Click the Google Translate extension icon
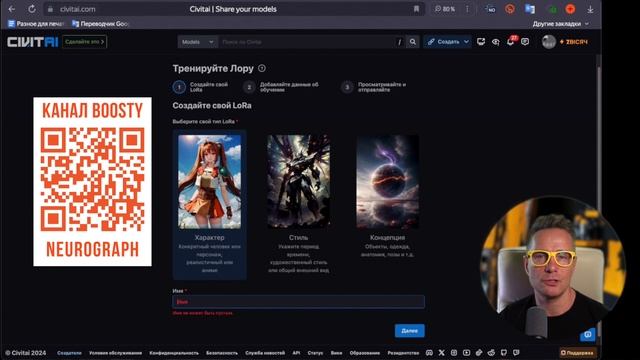The image size is (640, 360). pyautogui.click(x=530, y=9)
